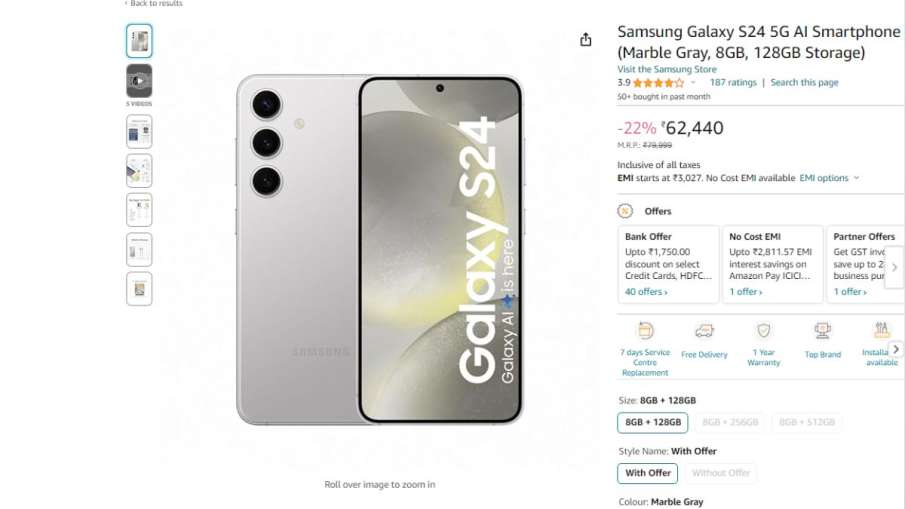Select the With Offer style option
The height and width of the screenshot is (509, 905).
point(648,473)
